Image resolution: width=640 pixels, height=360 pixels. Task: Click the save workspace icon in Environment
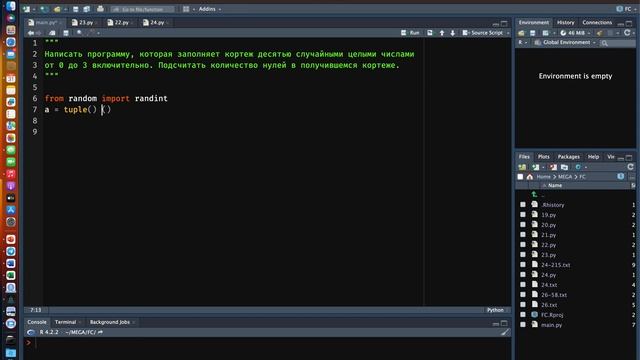(x=533, y=33)
